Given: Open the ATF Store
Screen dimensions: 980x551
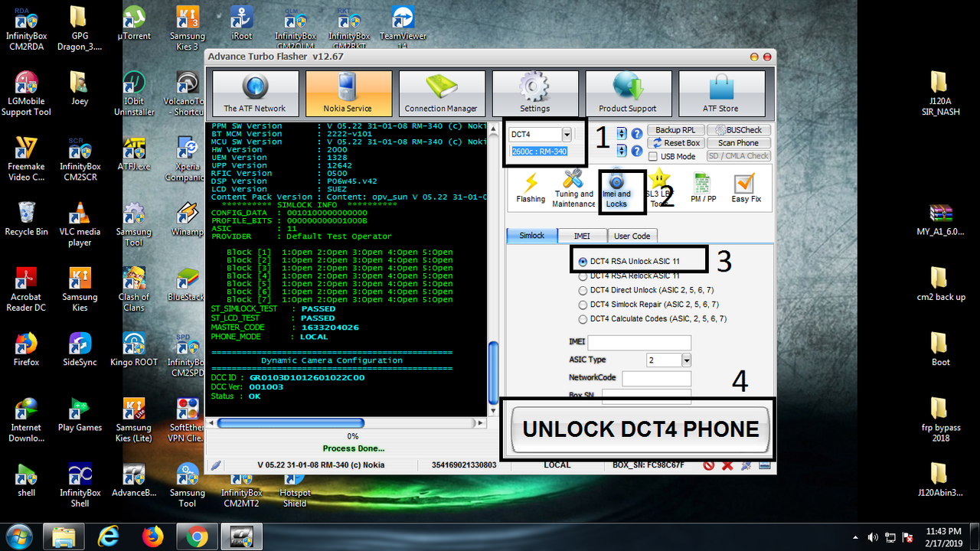Looking at the screenshot, I should click(721, 93).
